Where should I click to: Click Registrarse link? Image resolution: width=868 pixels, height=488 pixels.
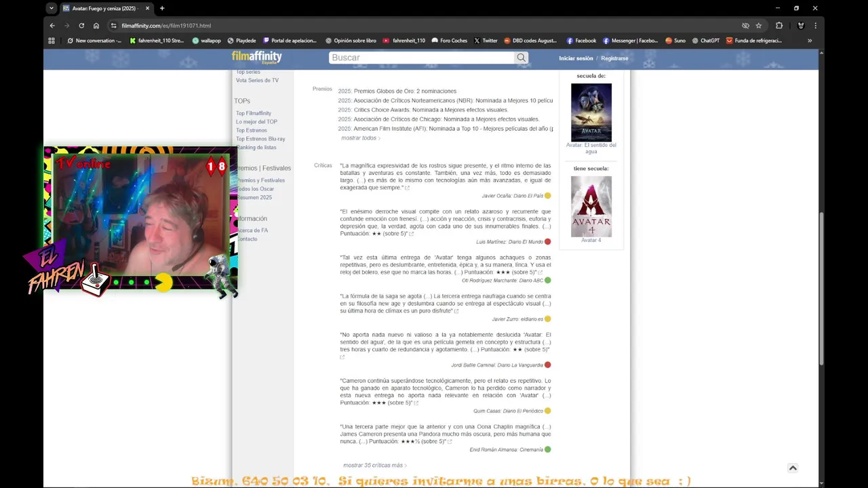coord(614,58)
